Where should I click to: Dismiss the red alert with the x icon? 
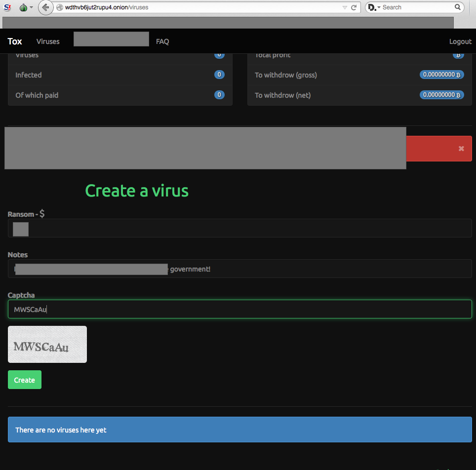pos(461,149)
